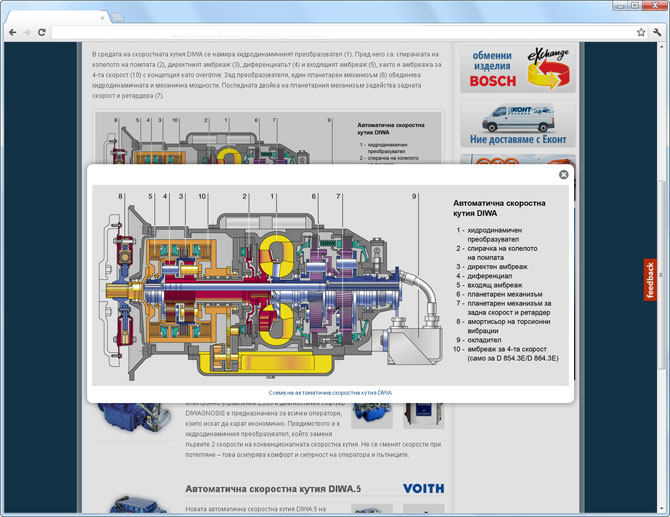Close the active browser tab
This screenshot has height=517, width=670.
coord(103,18)
